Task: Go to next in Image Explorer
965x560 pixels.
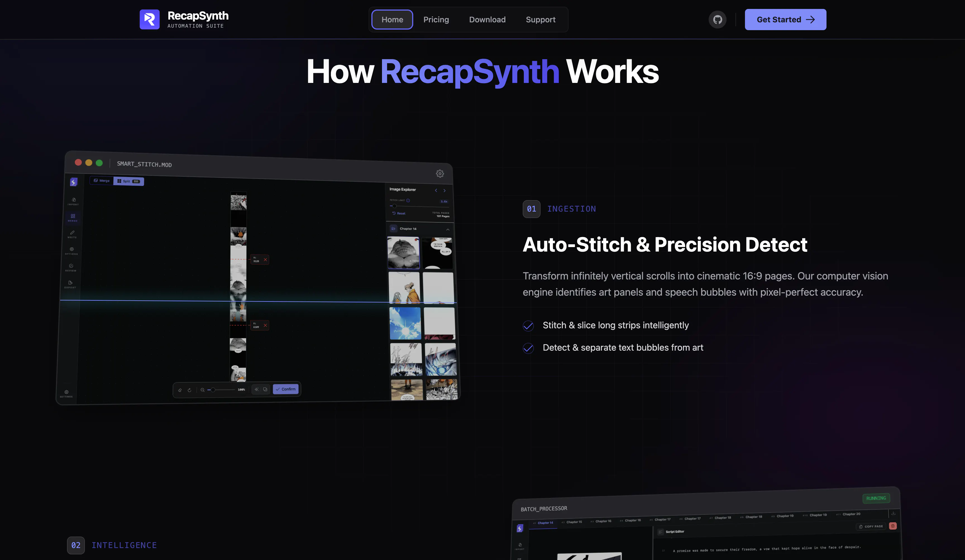Action: coord(444,191)
